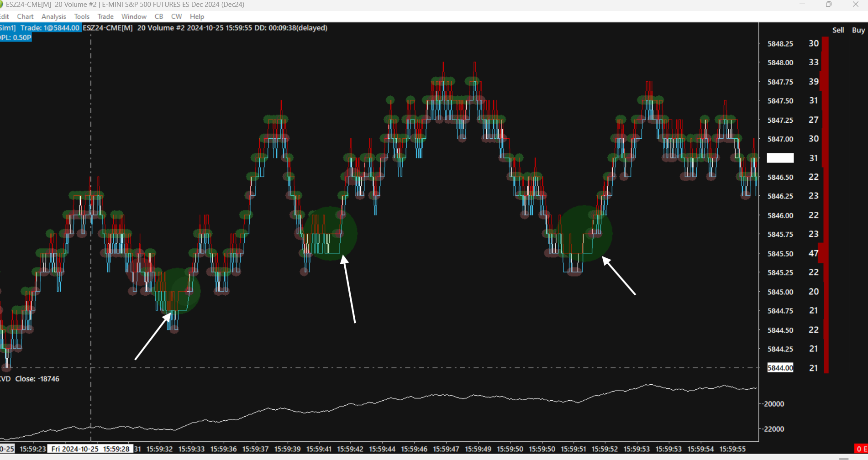
Task: Click the Fri 2024-10-25 15:59:28 time label
Action: (91, 449)
